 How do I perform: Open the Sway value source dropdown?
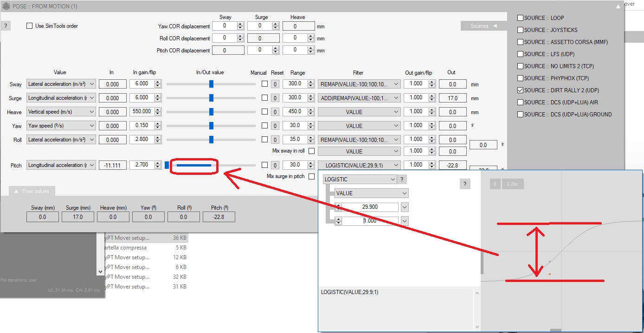click(x=61, y=84)
